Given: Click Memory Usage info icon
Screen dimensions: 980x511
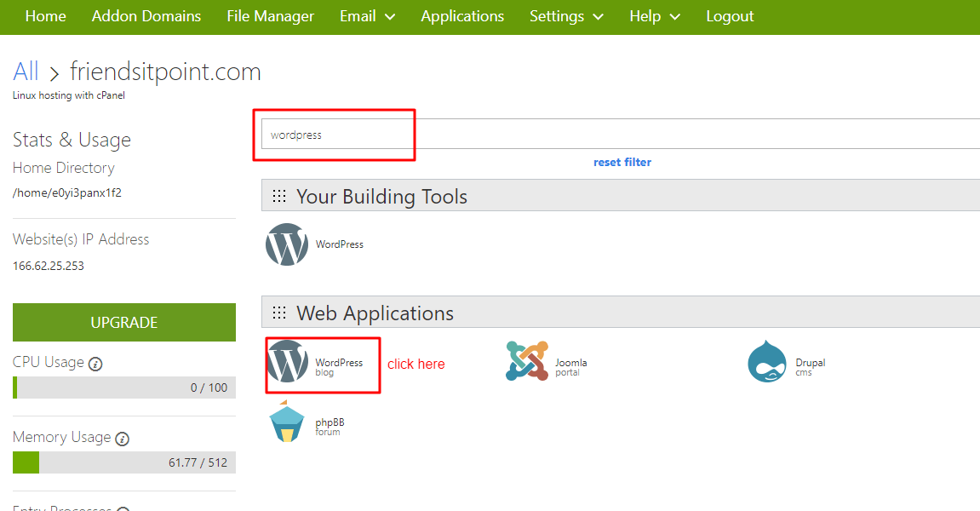Looking at the screenshot, I should pyautogui.click(x=123, y=439).
